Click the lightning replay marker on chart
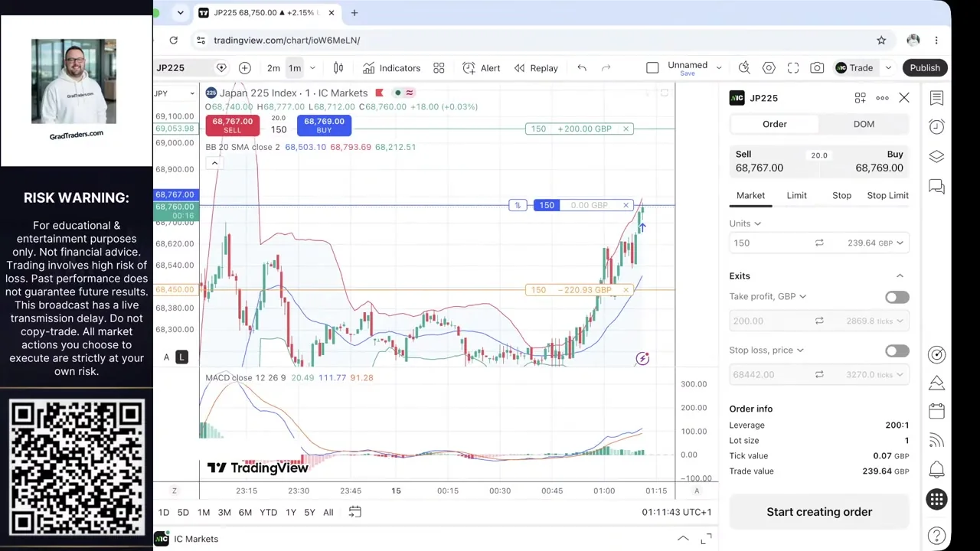 point(642,358)
